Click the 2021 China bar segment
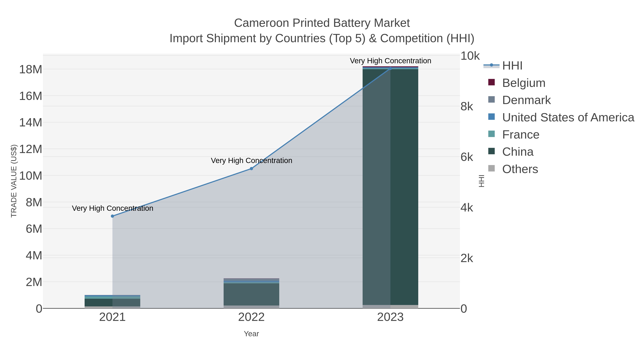Screen dimensions: 644x362 point(113,302)
